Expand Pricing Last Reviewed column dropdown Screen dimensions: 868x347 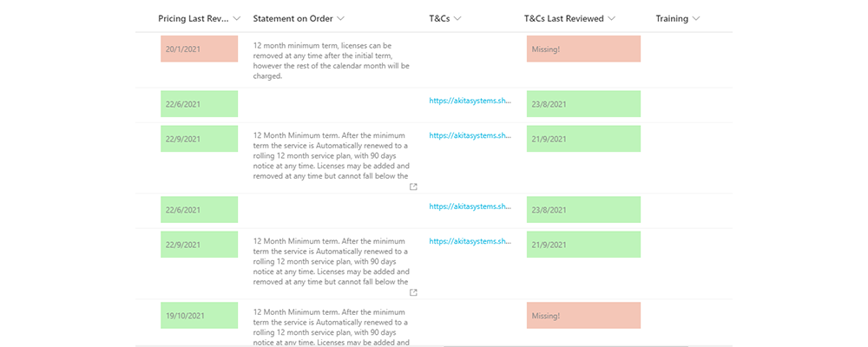click(x=237, y=19)
